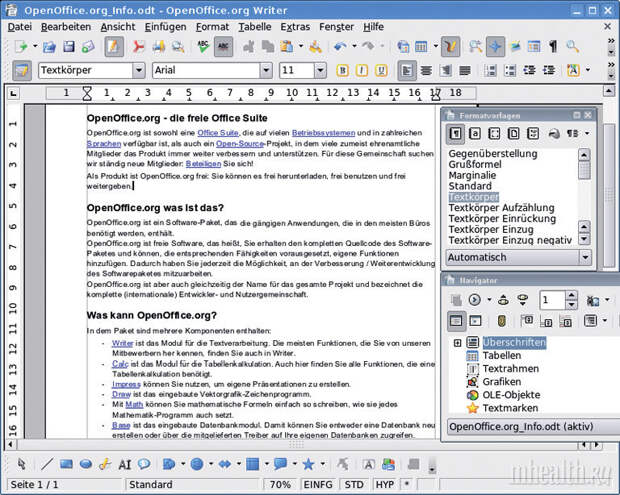
Task: Open the Ansicht menu
Action: point(118,27)
